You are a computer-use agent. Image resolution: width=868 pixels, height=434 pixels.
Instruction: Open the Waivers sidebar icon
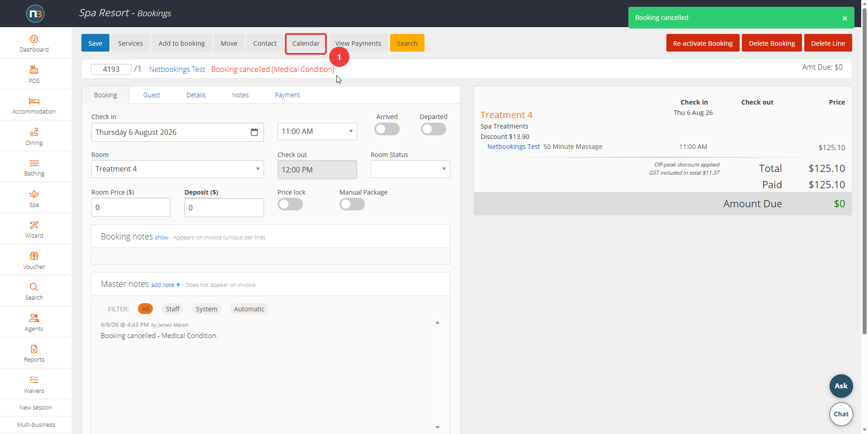(x=34, y=380)
